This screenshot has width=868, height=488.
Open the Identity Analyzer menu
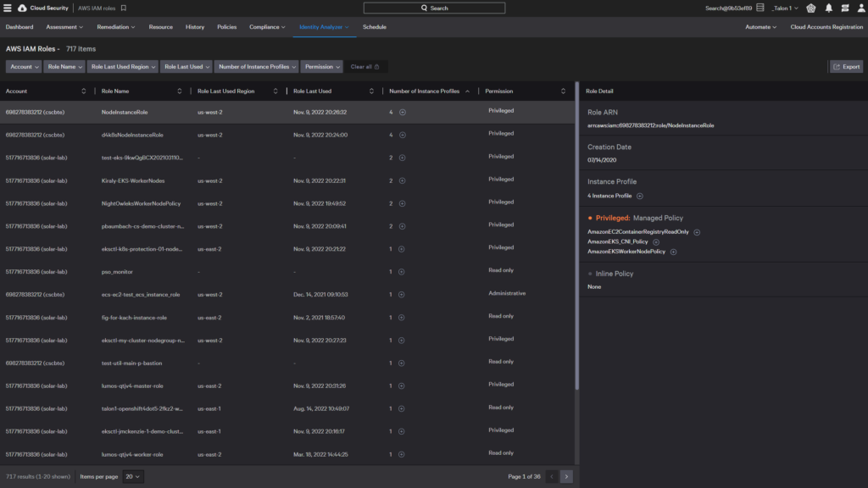click(x=324, y=27)
